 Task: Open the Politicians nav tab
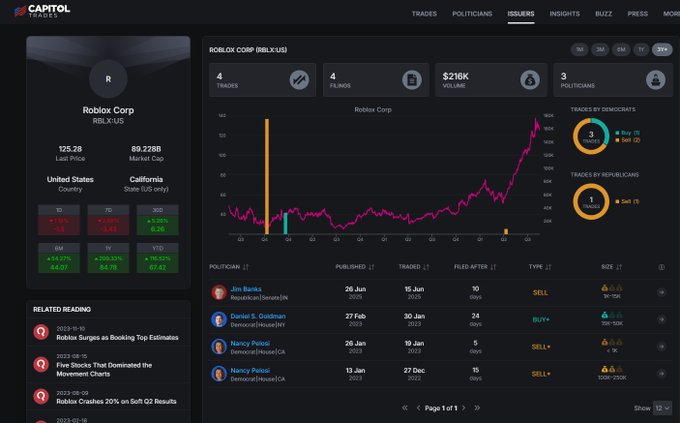point(472,14)
